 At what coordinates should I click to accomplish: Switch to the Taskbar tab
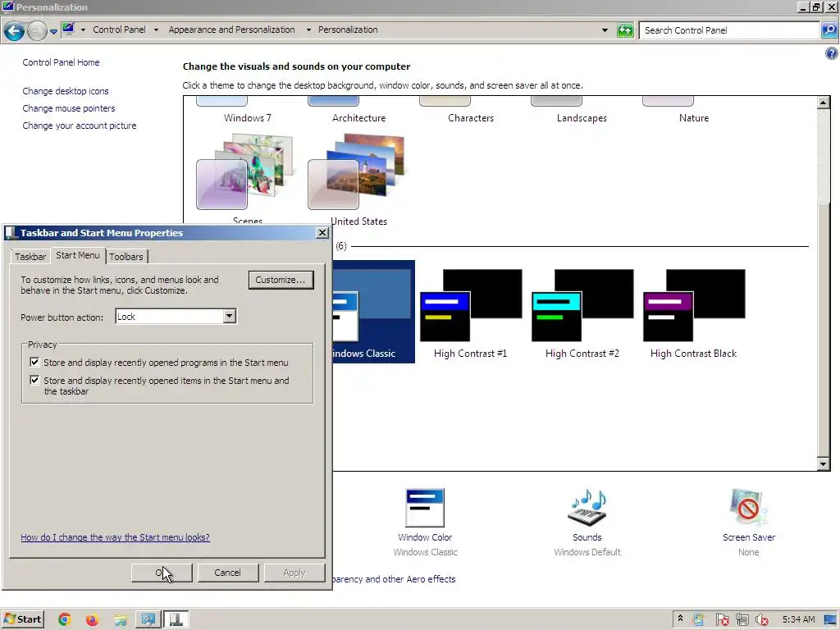coord(30,257)
